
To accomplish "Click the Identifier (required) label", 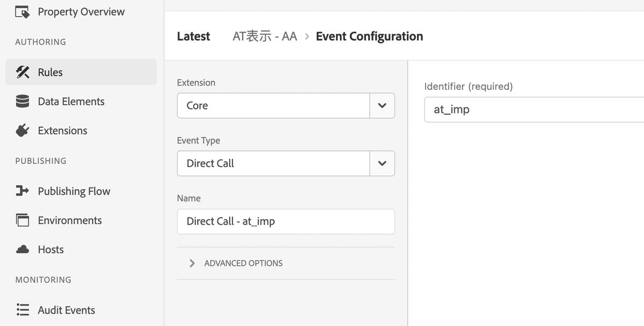I will [469, 86].
